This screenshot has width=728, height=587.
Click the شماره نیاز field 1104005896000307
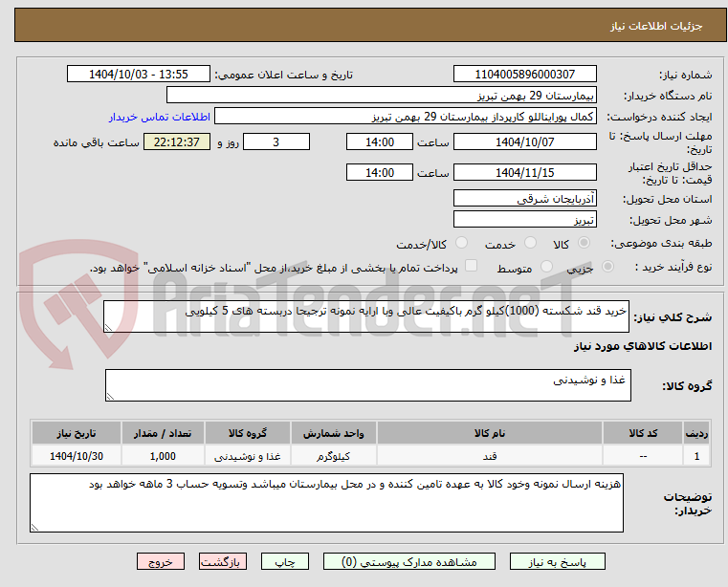pos(524,74)
